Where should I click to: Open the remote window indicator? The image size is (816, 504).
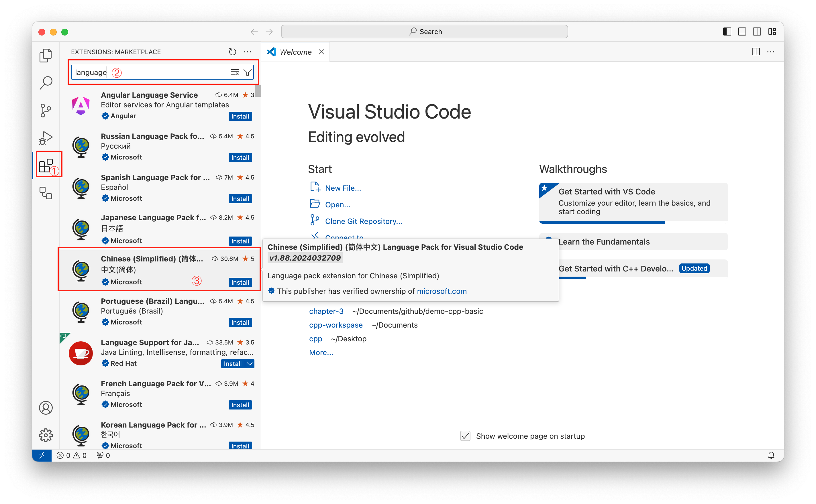pyautogui.click(x=42, y=455)
